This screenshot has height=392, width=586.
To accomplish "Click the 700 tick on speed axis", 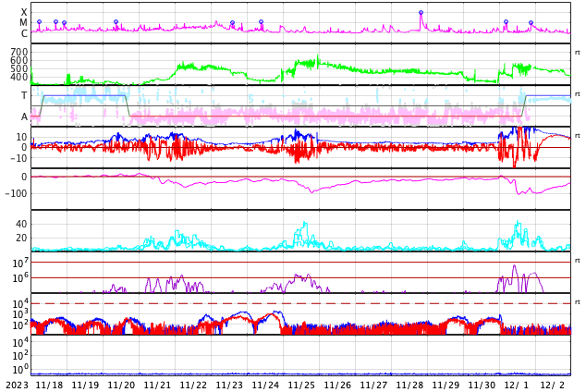I will click(19, 52).
